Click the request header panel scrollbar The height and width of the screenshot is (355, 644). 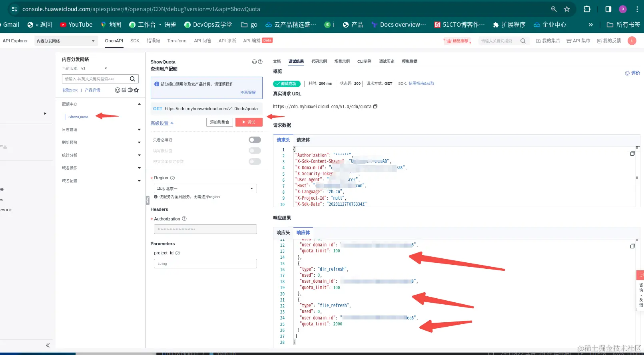(x=637, y=178)
